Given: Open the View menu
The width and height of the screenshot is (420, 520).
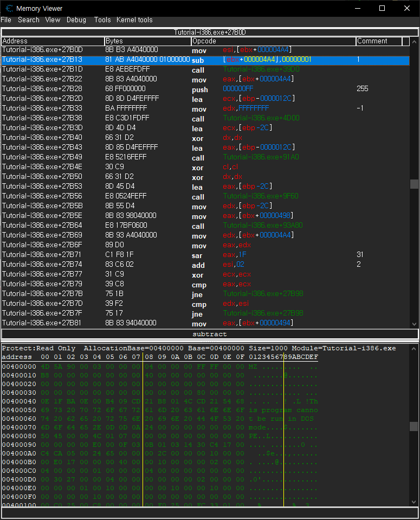Looking at the screenshot, I should pos(53,20).
